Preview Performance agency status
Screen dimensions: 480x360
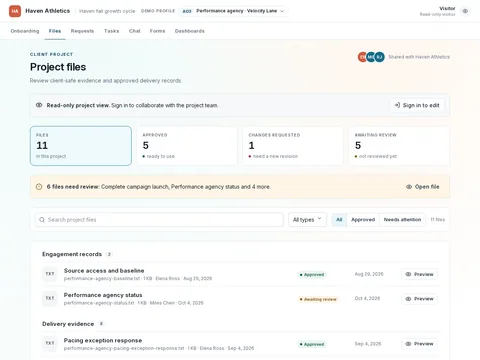(419, 299)
